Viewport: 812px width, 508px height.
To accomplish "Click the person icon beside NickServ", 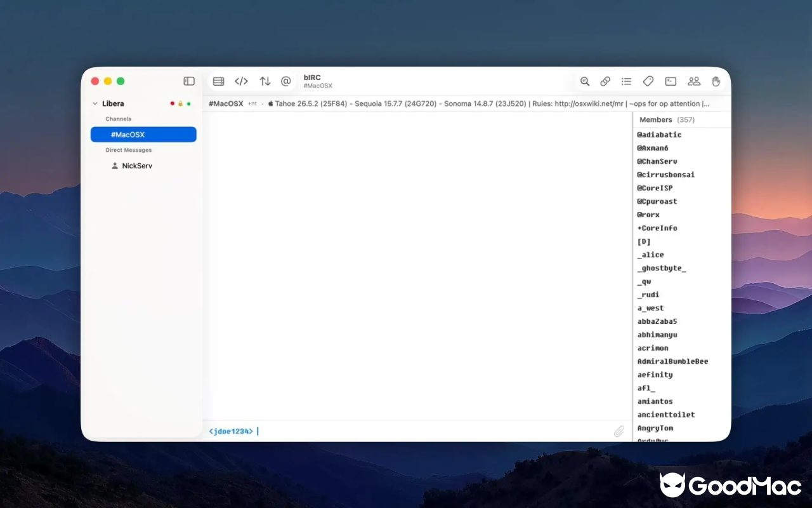I will (115, 166).
